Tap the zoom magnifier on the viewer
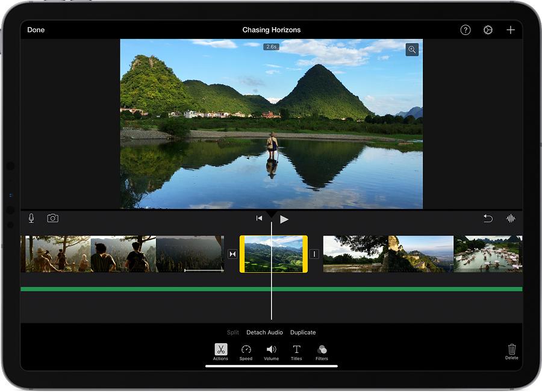542x392 pixels. pyautogui.click(x=411, y=49)
